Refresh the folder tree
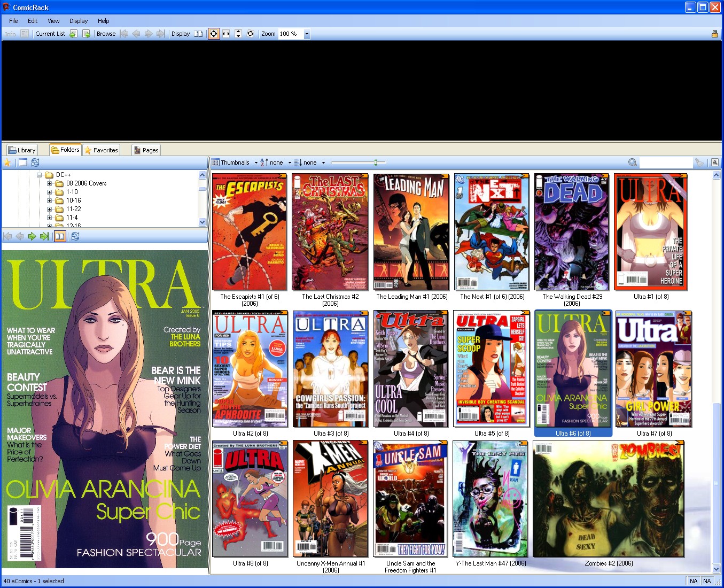This screenshot has height=588, width=724. (x=35, y=163)
